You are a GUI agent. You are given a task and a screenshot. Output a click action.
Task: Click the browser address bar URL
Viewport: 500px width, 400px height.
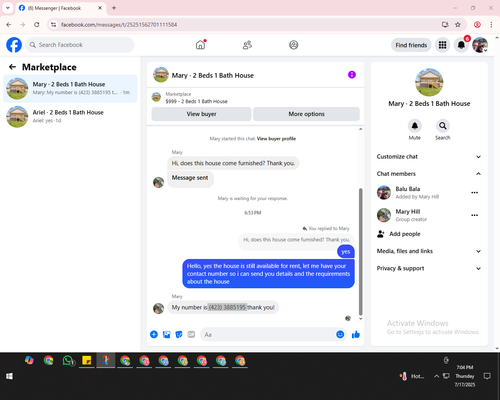point(119,25)
